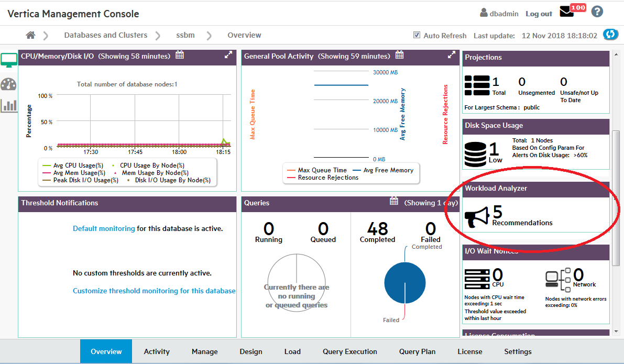Click the 48 Completed queries count

377,229
